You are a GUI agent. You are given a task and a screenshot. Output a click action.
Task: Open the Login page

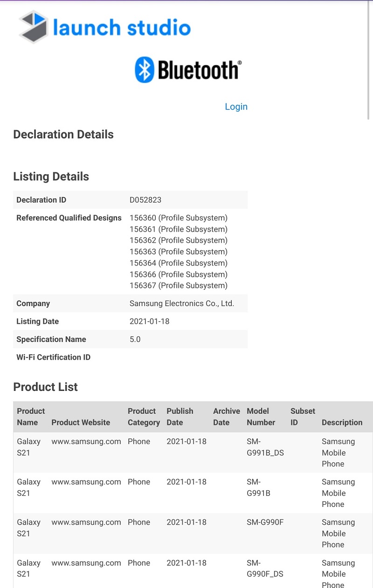236,107
